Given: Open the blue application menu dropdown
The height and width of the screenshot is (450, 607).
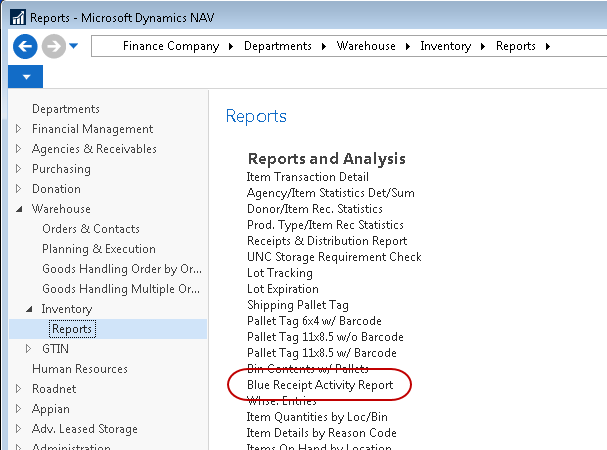Looking at the screenshot, I should pyautogui.click(x=25, y=76).
